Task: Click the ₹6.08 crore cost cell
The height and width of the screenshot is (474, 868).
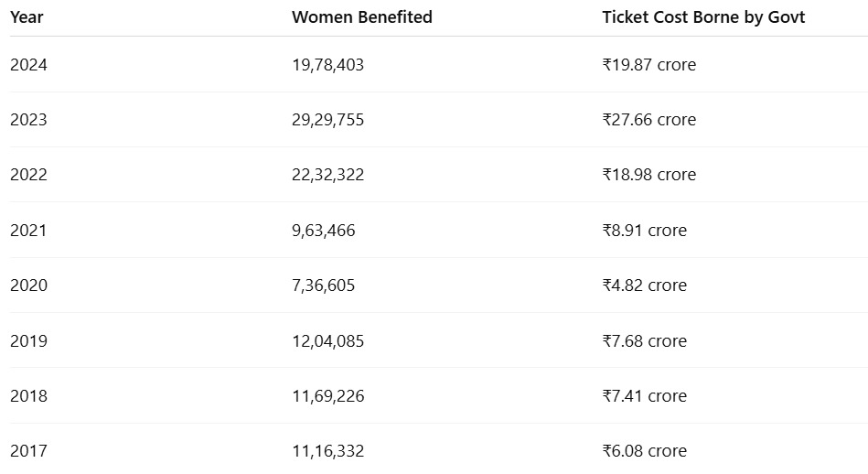Action: pos(644,451)
